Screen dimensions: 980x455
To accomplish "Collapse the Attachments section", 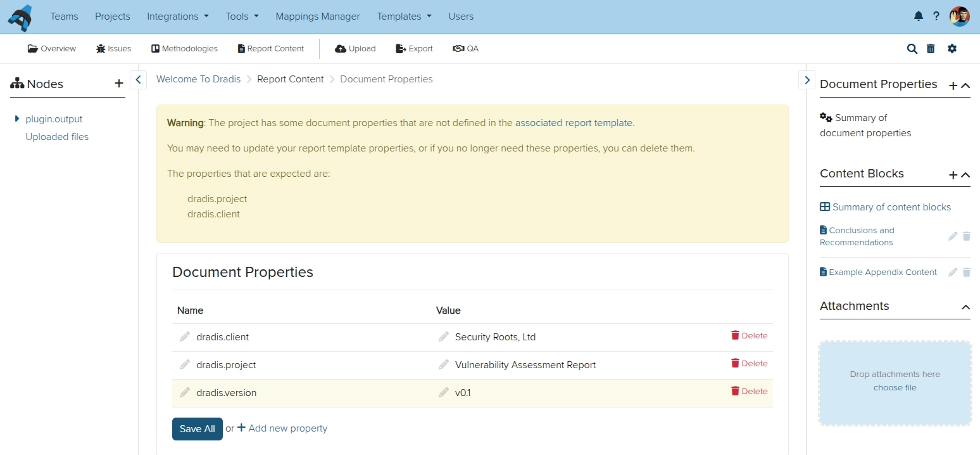I will point(965,307).
